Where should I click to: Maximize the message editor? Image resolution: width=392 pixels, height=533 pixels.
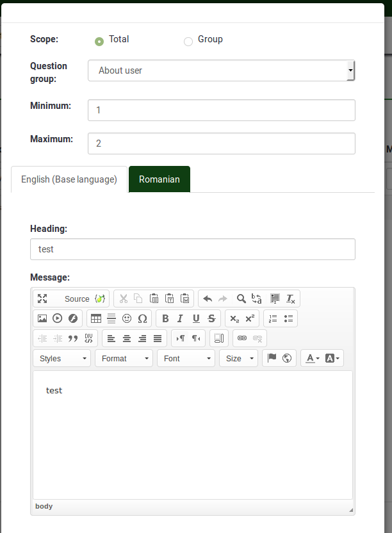(42, 299)
